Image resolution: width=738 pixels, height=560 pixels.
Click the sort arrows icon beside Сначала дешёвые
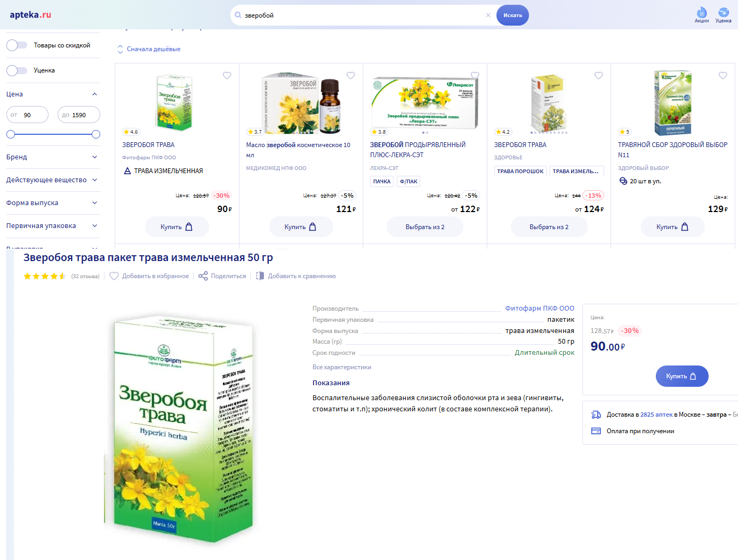pos(120,49)
